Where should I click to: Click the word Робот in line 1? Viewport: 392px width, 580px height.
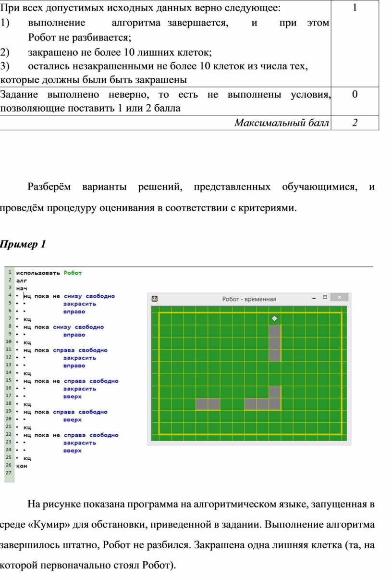coord(73,273)
